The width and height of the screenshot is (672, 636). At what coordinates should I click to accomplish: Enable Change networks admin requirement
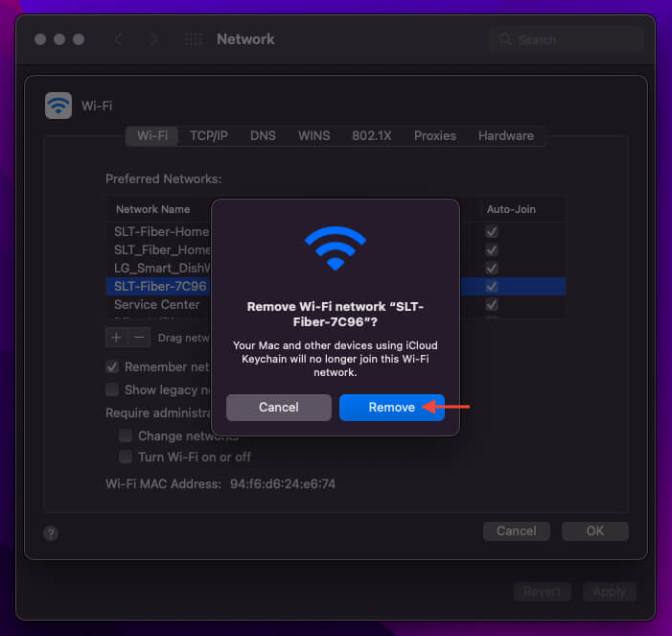pyautogui.click(x=126, y=436)
